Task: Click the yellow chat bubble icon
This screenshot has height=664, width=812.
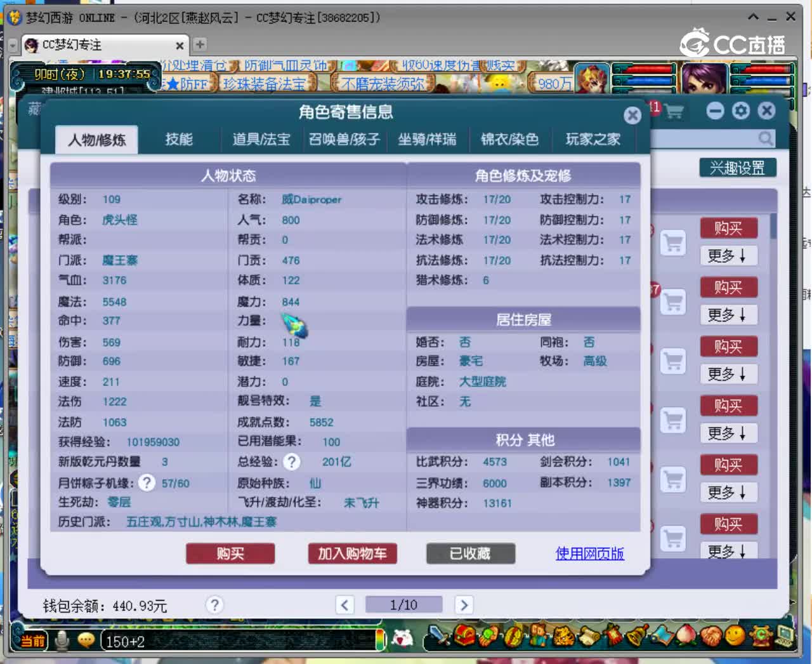Action: pyautogui.click(x=86, y=641)
